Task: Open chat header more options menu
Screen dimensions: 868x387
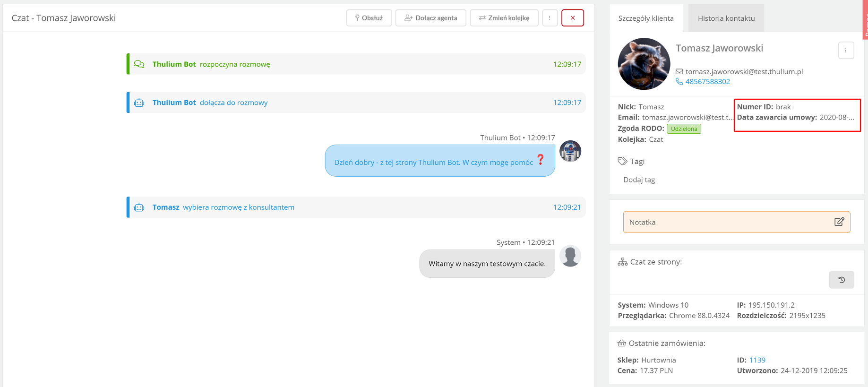Action: [x=550, y=18]
